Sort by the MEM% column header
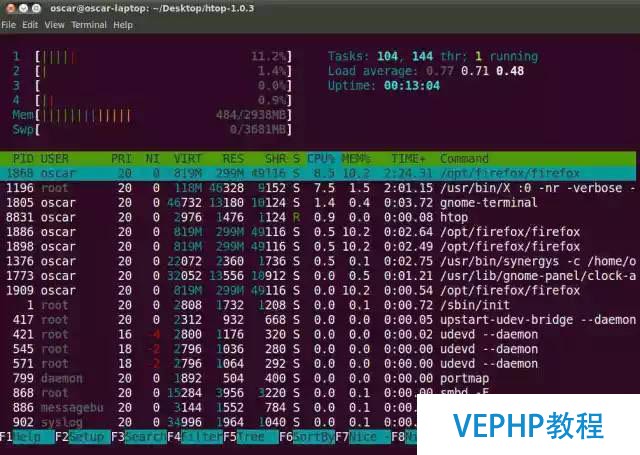 click(356, 158)
